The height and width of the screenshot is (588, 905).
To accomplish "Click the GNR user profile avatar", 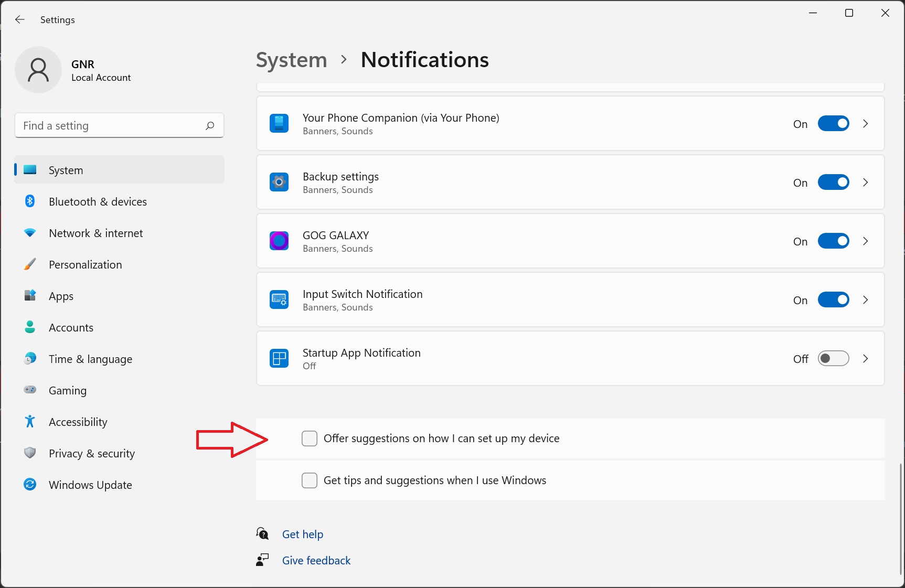I will (38, 70).
